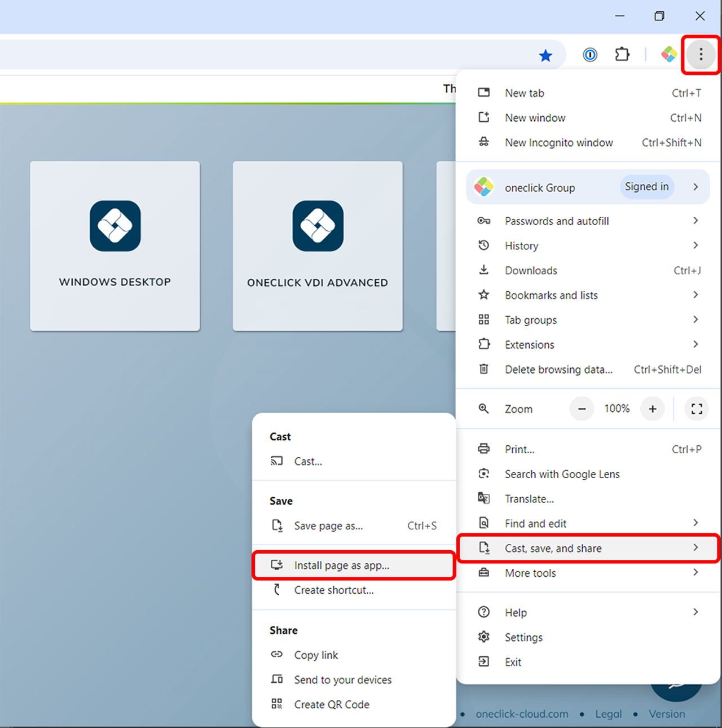This screenshot has width=722, height=728.
Task: Bookmark the page with the star icon
Action: (x=545, y=55)
